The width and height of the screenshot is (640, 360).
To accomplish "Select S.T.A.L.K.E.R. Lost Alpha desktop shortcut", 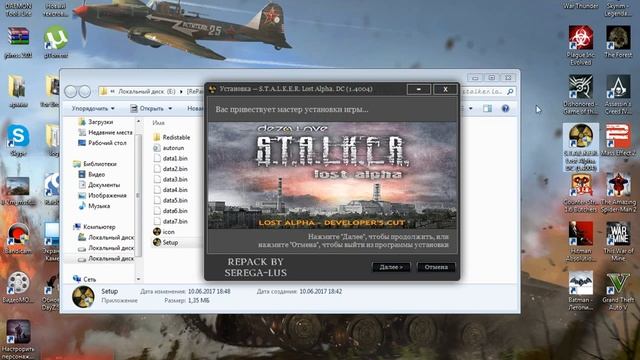I will click(580, 147).
